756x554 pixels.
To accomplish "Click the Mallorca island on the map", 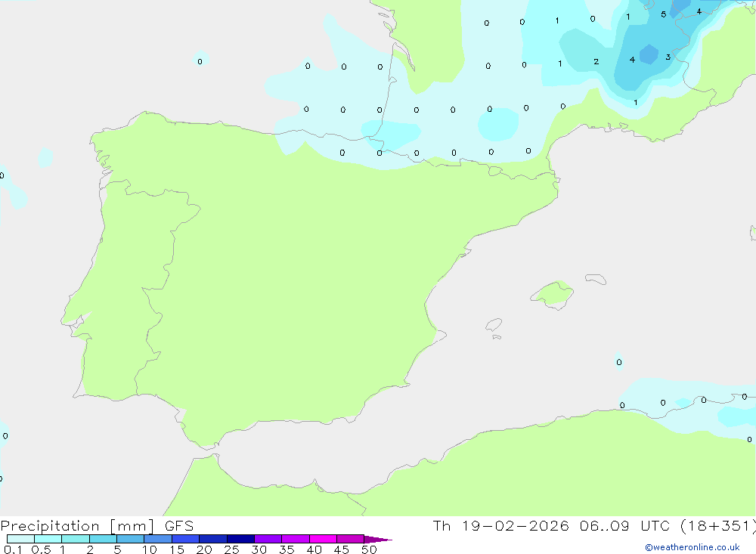I will tap(553, 294).
